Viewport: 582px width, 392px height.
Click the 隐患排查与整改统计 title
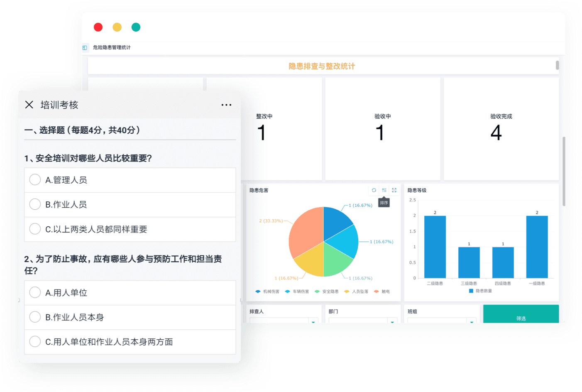322,66
